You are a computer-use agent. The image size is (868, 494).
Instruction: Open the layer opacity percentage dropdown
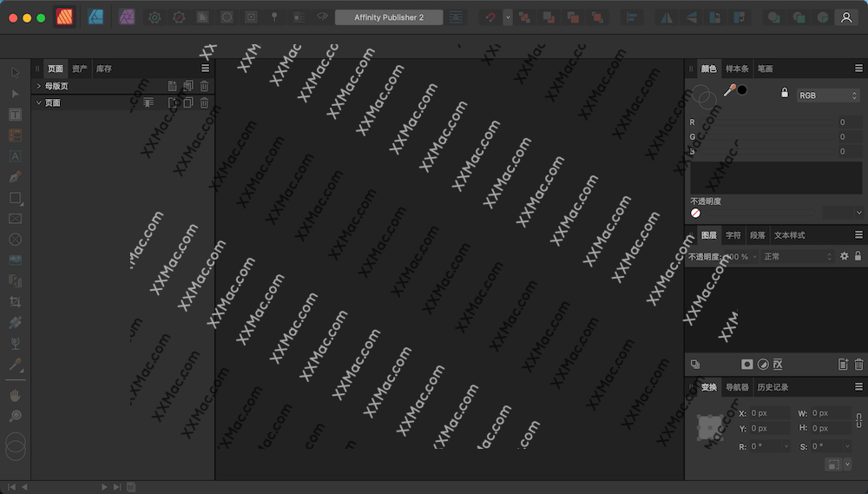[x=754, y=257]
